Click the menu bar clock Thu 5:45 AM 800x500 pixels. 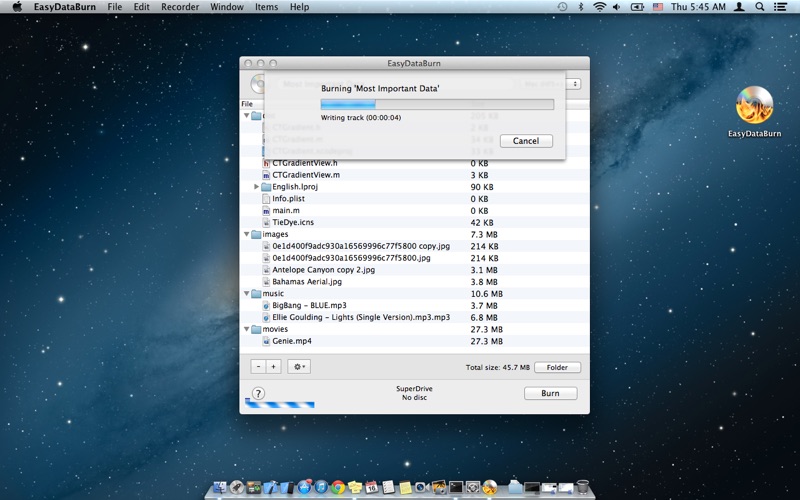[698, 7]
